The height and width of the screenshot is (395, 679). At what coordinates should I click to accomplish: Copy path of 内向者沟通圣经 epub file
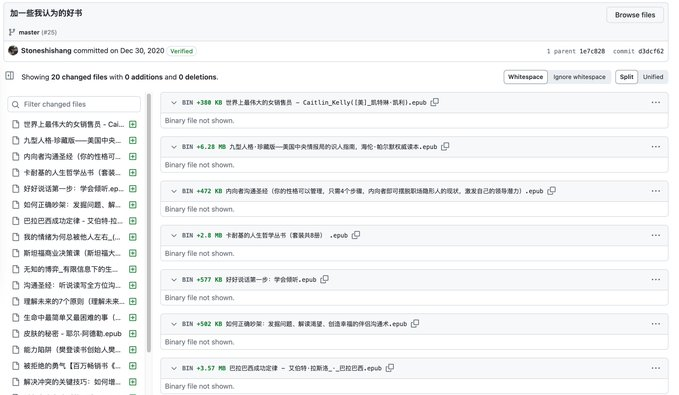(x=551, y=191)
